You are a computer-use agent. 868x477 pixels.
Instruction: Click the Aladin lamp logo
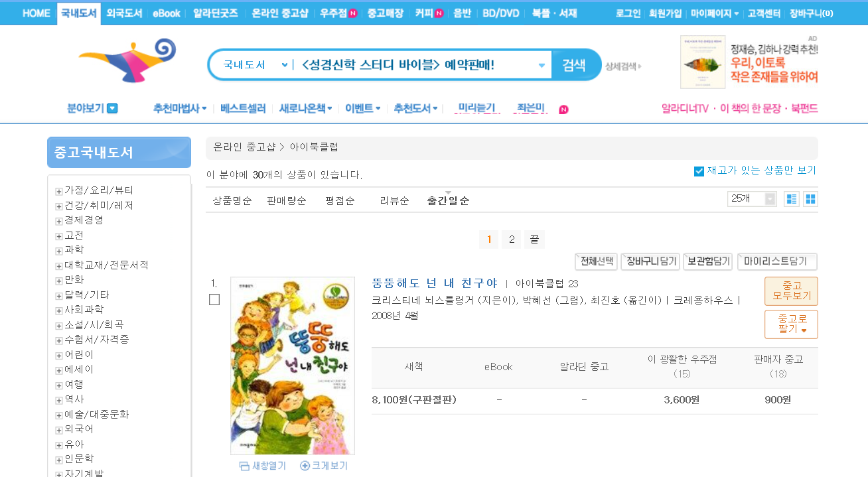127,60
